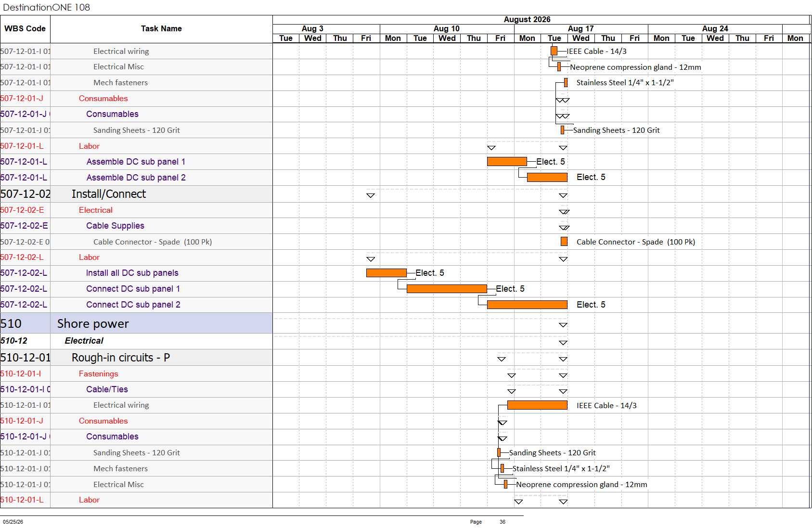Select the orange IEEE Cable bar under Shore power

coord(537,405)
